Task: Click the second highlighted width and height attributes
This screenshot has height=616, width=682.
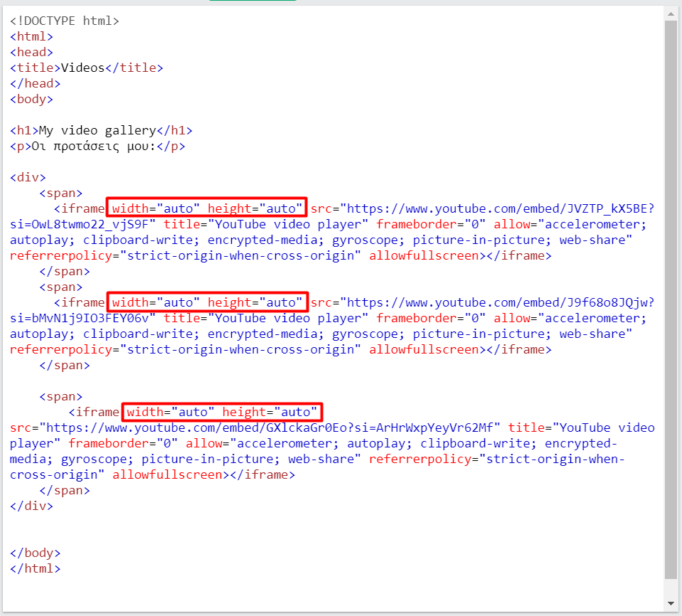Action: 206,302
